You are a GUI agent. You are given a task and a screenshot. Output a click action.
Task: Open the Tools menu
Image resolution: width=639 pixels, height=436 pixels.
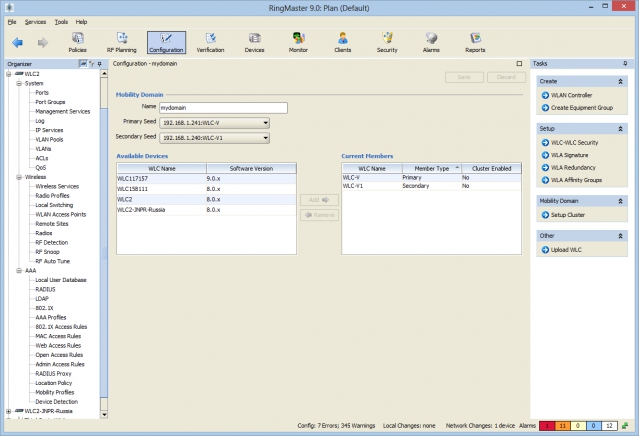tap(61, 22)
